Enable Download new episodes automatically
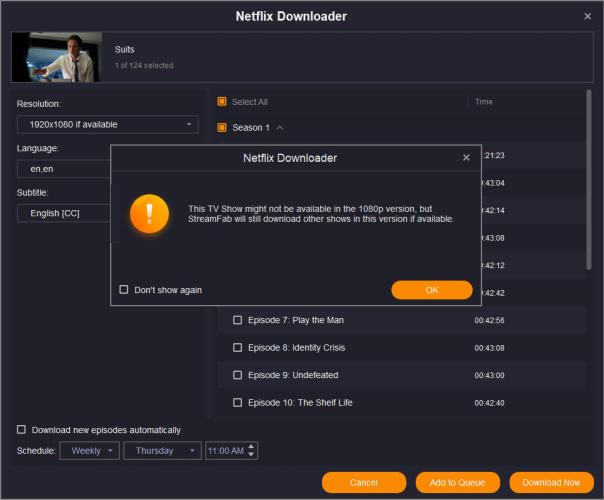The width and height of the screenshot is (604, 500). tap(22, 430)
